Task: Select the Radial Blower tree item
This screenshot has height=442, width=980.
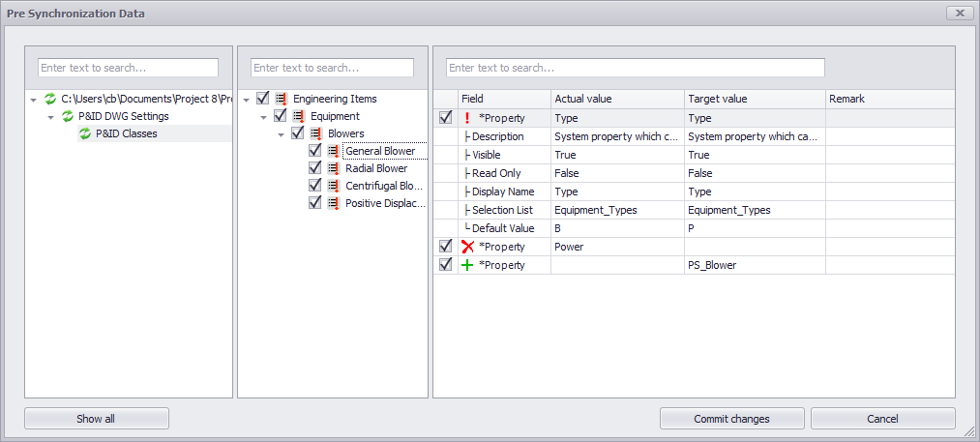Action: tap(376, 169)
